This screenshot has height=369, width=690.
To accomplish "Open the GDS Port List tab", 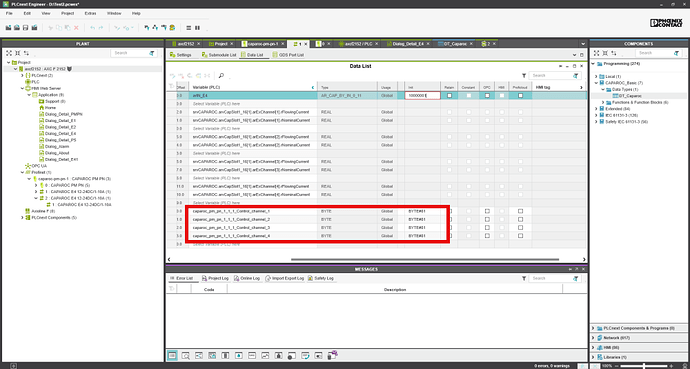I will pos(288,55).
